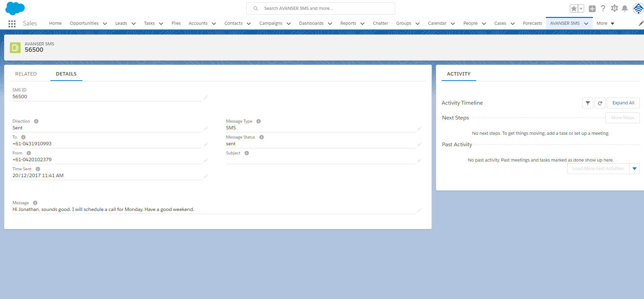Expand the AVANSER SMS tab dropdown
This screenshot has height=299, width=644.
pos(586,24)
